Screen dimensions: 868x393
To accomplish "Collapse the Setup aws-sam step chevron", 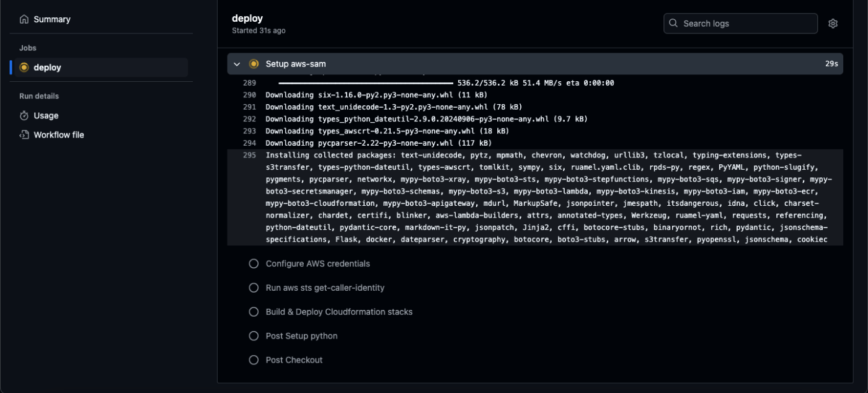I will click(x=237, y=64).
